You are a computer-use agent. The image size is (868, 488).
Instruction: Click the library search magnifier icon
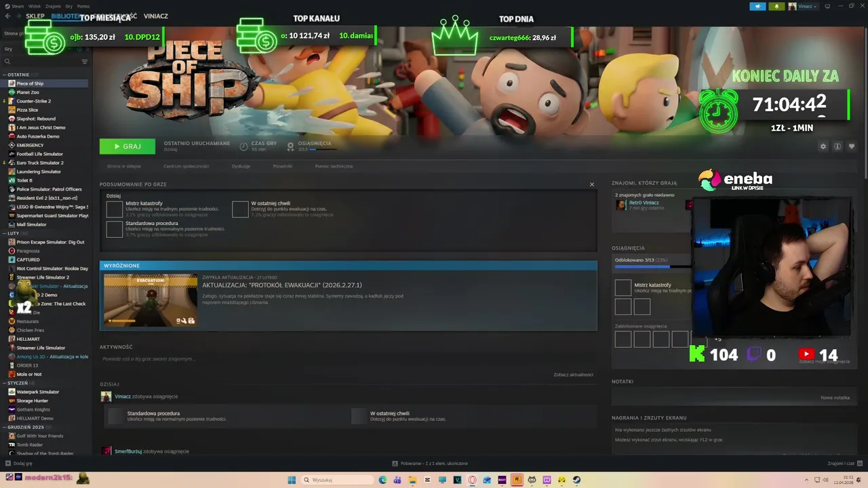click(7, 62)
